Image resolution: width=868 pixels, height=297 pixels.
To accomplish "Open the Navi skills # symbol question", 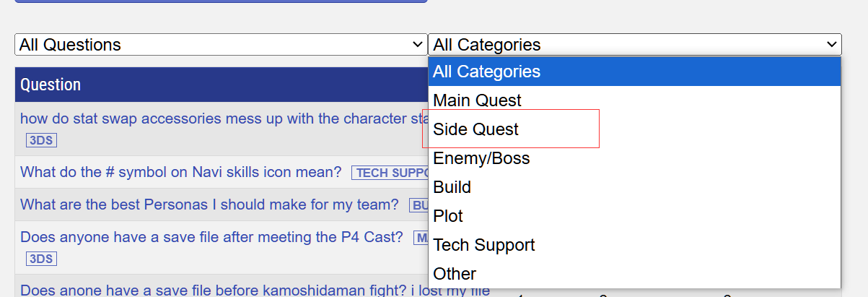I will pos(180,172).
